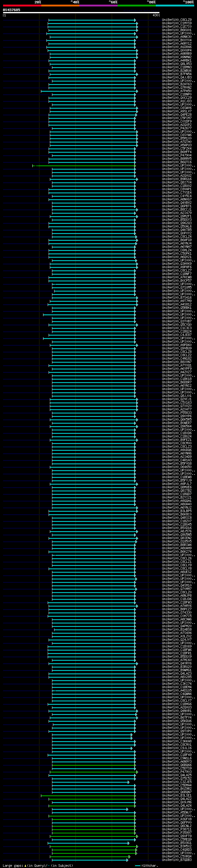Viewport: 197px width, 868px height.
Task: Select label UniRef100_A7AMY6
Action: pos(177,606)
